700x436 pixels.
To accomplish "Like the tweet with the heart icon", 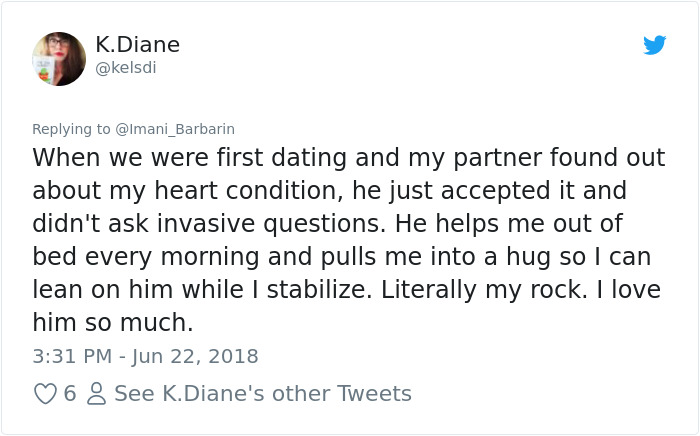I will [45, 394].
